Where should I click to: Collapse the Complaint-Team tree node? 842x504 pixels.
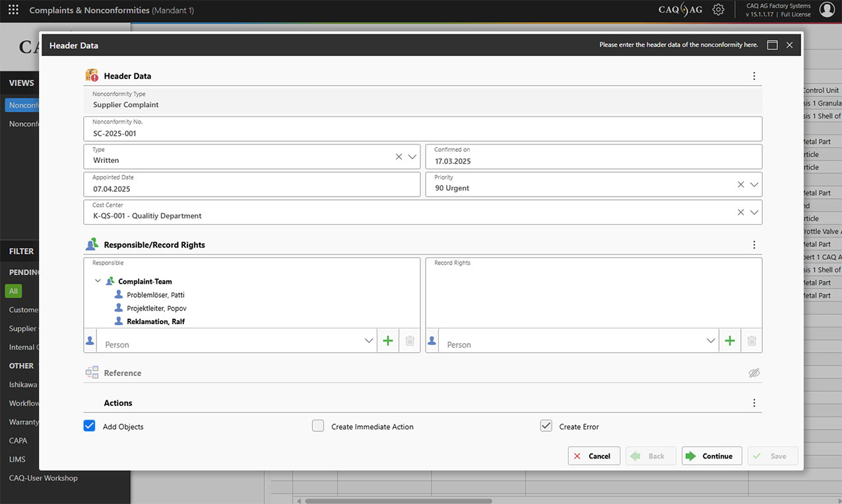[x=98, y=281]
